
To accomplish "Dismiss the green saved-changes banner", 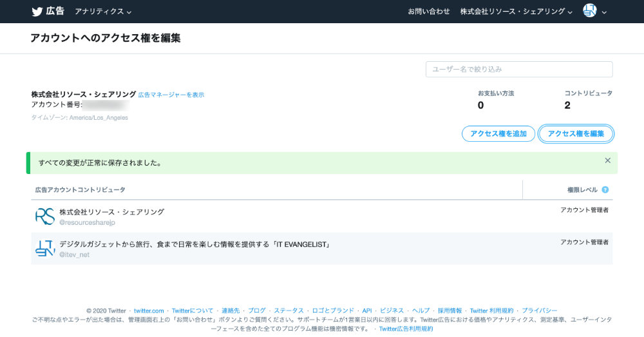I will (607, 160).
